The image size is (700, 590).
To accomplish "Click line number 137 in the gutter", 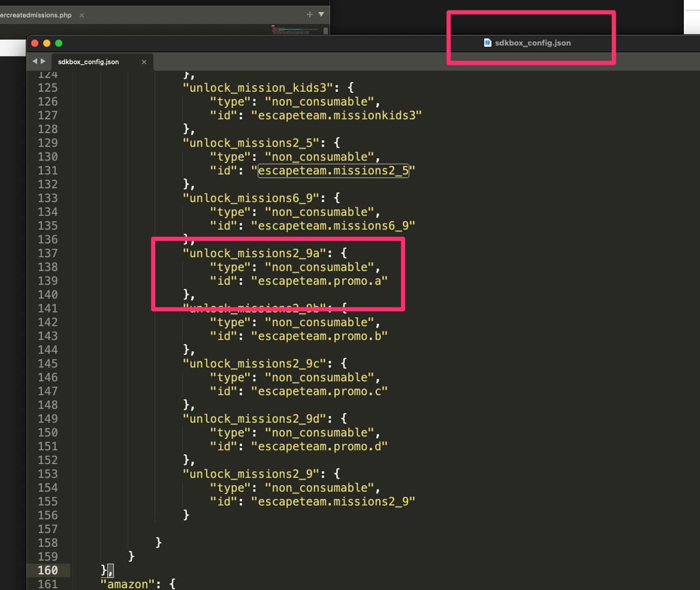I will 47,253.
